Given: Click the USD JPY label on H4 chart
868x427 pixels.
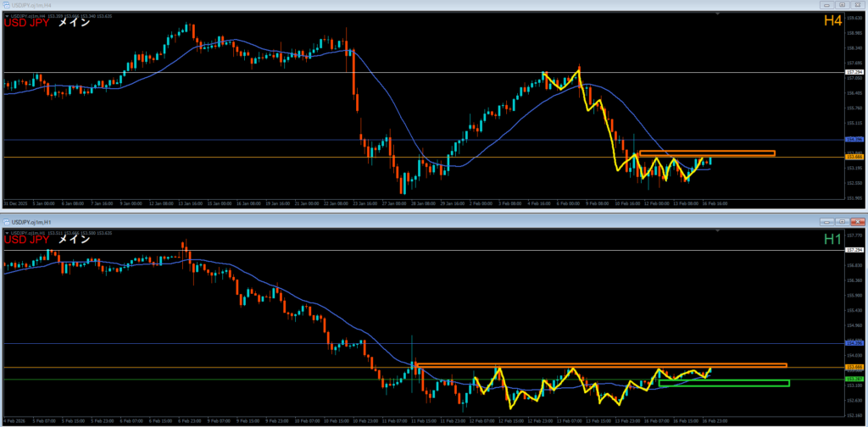Looking at the screenshot, I should 25,23.
